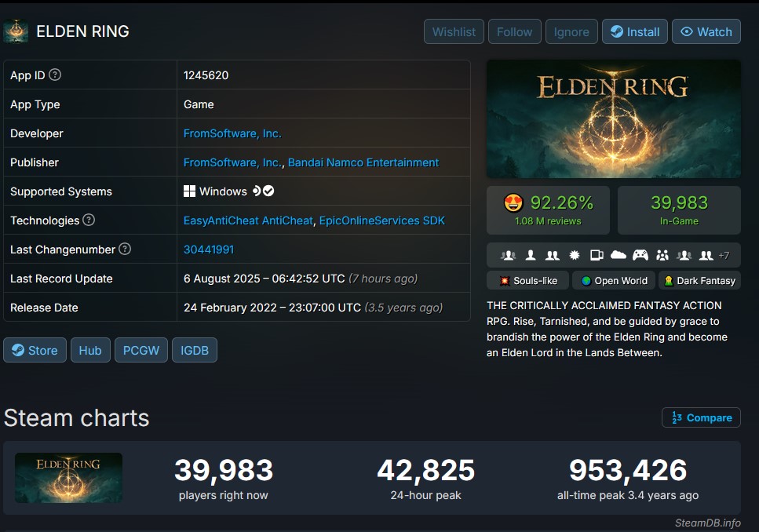Image resolution: width=759 pixels, height=532 pixels.
Task: Click the eye icon on the Watch button
Action: tap(686, 31)
